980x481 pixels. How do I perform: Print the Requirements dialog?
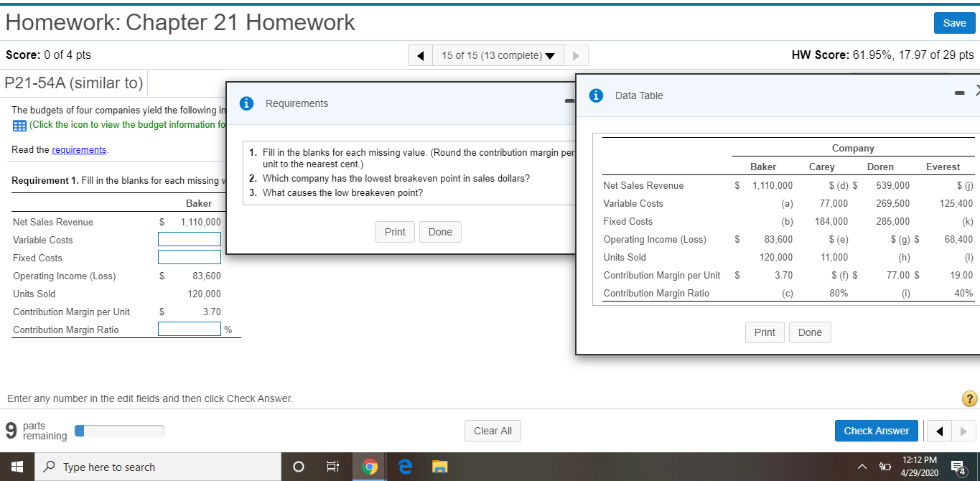tap(395, 231)
